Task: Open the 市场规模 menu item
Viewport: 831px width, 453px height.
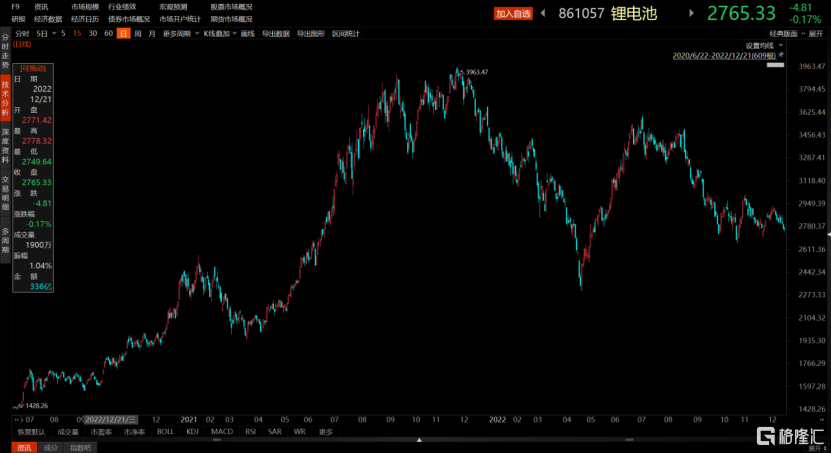Action: coord(85,7)
